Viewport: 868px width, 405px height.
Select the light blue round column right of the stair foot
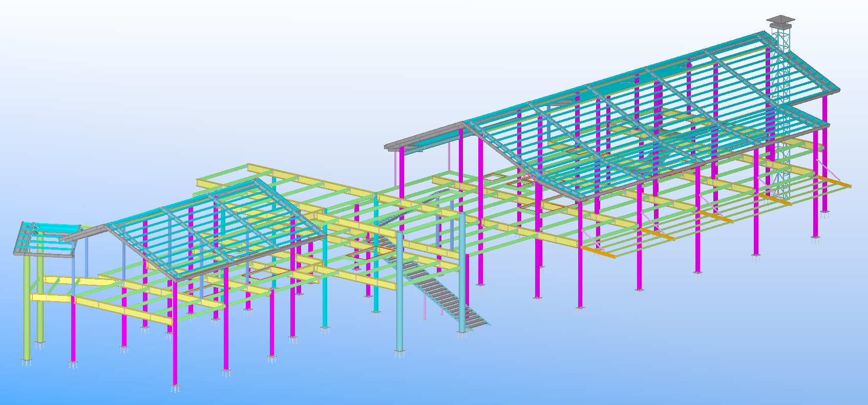click(462, 273)
